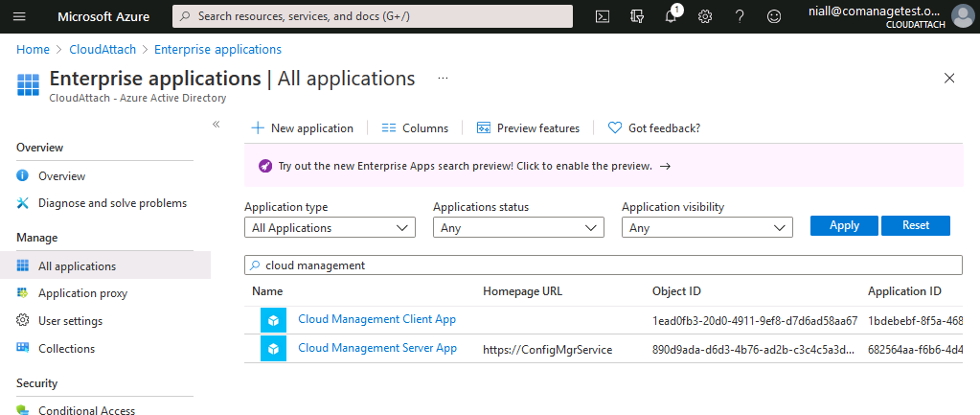The width and height of the screenshot is (980, 415).
Task: Click the Preview features icon
Action: pos(483,128)
